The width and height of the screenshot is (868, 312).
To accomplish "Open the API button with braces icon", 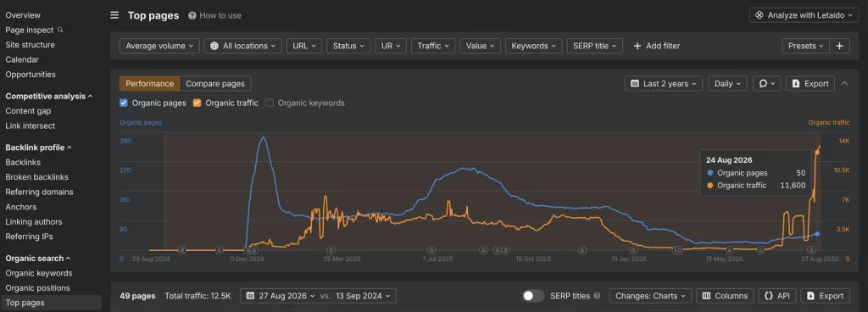I will (777, 296).
